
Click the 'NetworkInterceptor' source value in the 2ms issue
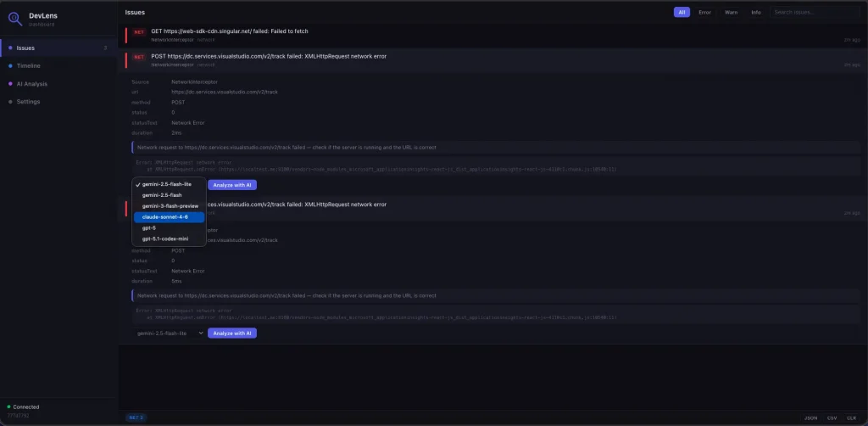click(x=194, y=82)
